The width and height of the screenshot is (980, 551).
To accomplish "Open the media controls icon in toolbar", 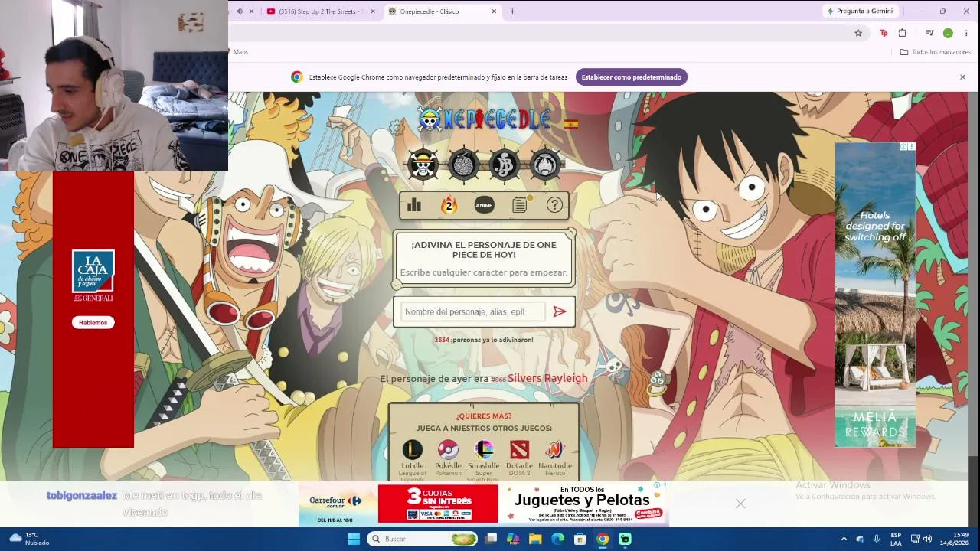I will tap(929, 33).
